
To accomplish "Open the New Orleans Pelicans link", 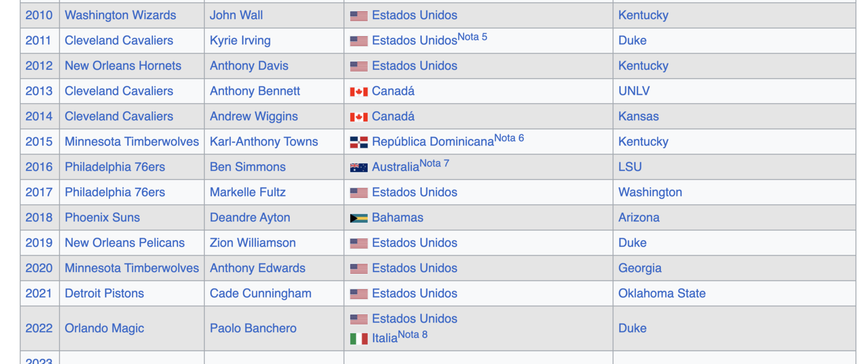I will coord(124,242).
